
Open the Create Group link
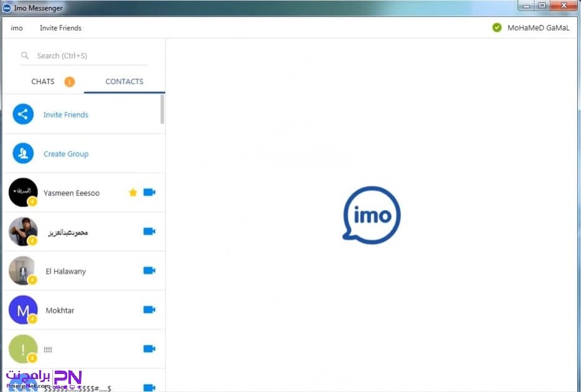point(66,154)
